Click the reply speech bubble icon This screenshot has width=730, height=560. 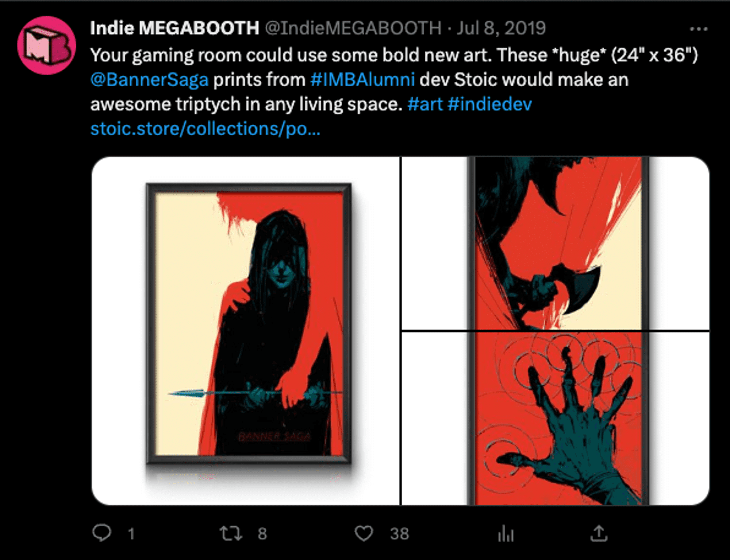[102, 533]
